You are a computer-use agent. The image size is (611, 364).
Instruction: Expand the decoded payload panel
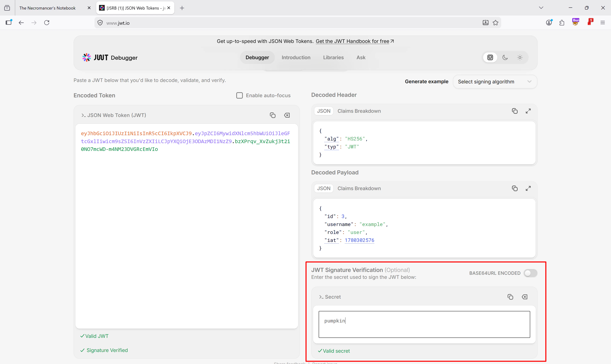coord(528,188)
